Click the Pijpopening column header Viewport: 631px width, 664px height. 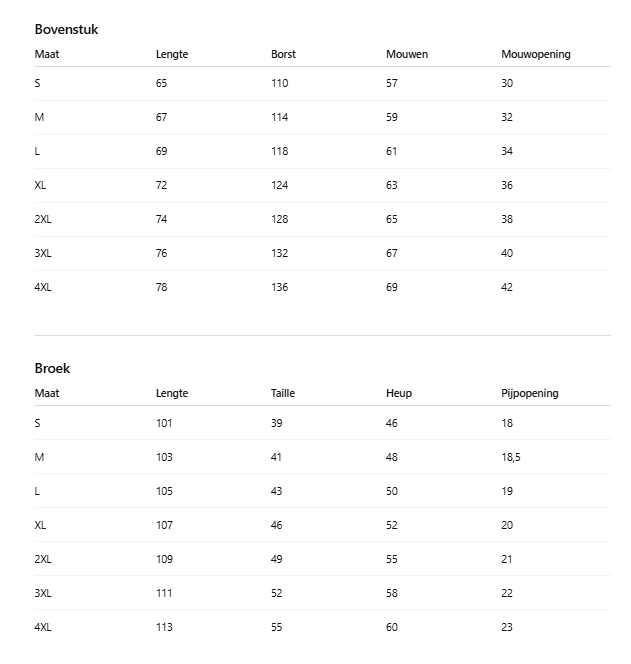click(529, 393)
